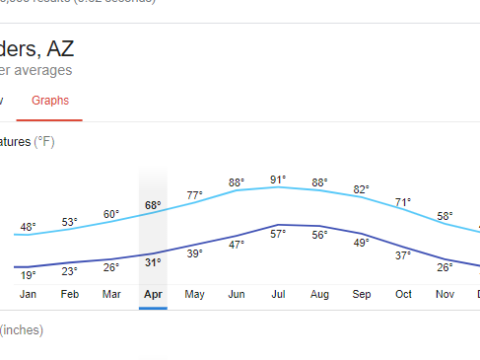Select the highlighted Apr month column
480x360 pixels.
pyautogui.click(x=153, y=294)
